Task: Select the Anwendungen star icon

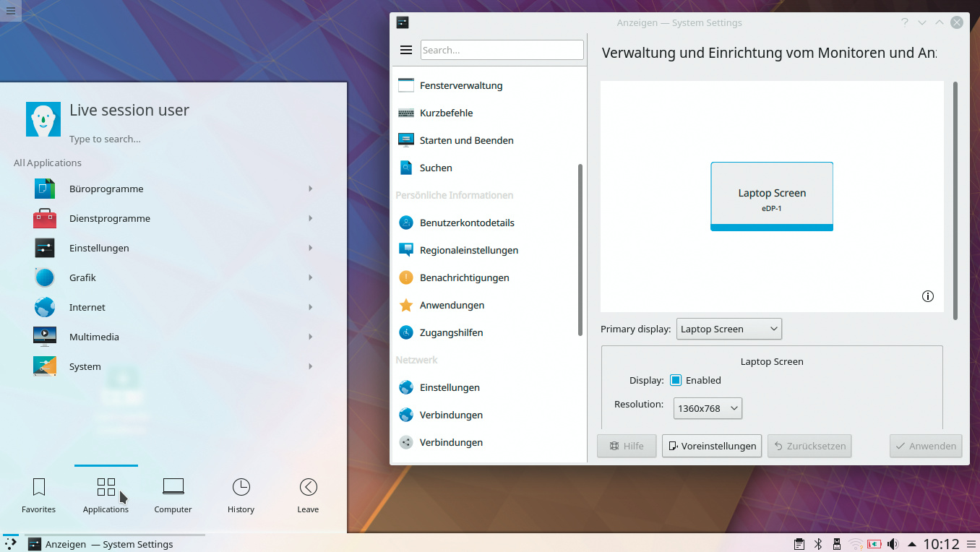Action: coord(406,305)
